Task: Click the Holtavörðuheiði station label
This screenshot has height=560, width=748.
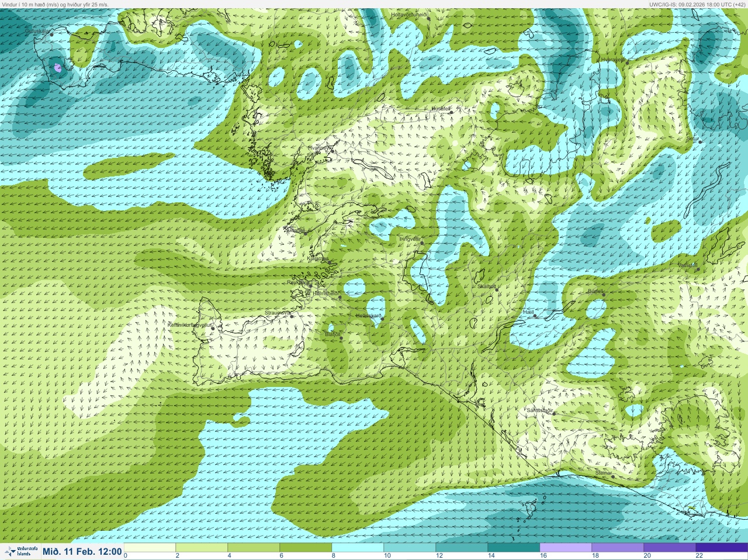Action: [409, 14]
